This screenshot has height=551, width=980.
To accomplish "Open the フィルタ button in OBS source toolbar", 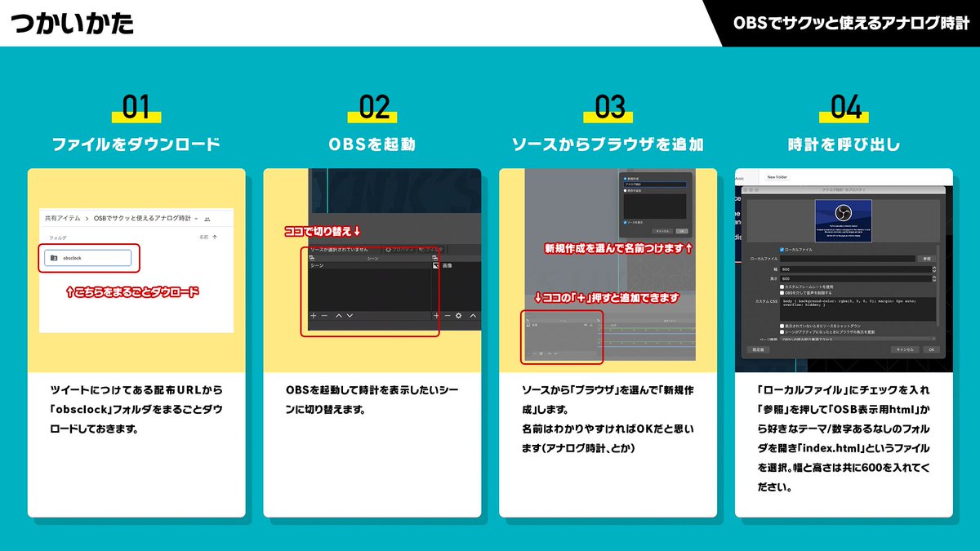I will coord(430,250).
